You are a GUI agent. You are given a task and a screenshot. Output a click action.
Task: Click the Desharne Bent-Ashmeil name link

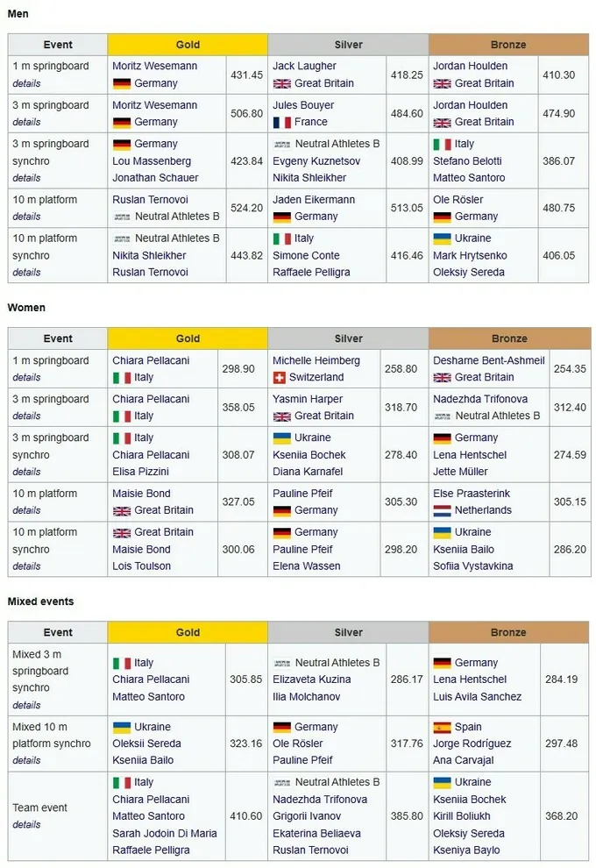[x=489, y=361]
